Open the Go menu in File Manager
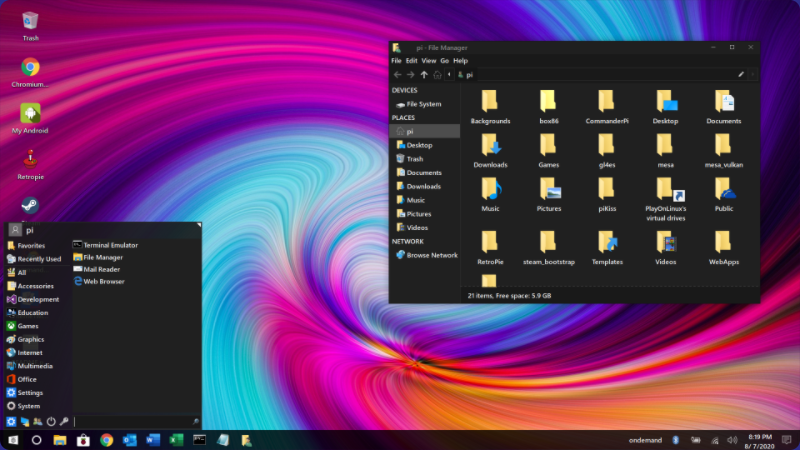The height and width of the screenshot is (450, 800). click(x=444, y=60)
